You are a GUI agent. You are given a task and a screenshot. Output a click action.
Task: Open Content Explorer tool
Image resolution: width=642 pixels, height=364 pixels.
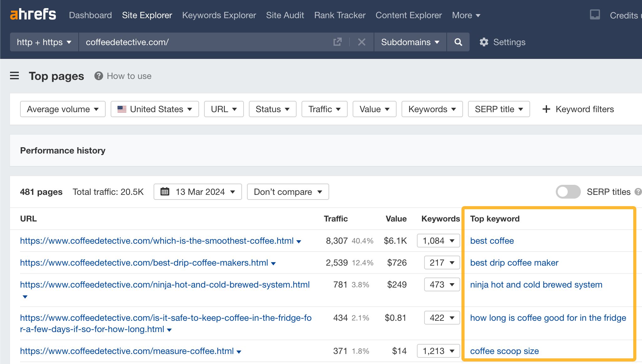pyautogui.click(x=408, y=14)
